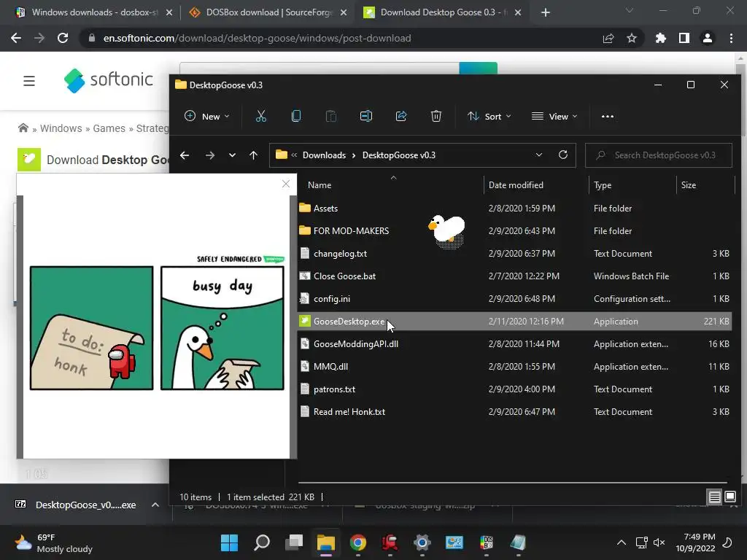
Task: Go back in File Explorer navigation
Action: (185, 155)
